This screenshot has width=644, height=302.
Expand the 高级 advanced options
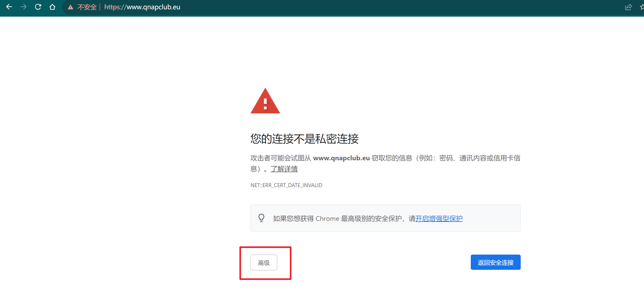(x=264, y=263)
